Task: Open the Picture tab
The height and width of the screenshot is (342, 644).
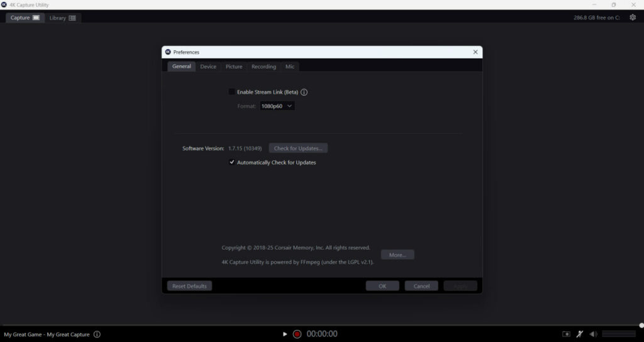Action: (234, 67)
